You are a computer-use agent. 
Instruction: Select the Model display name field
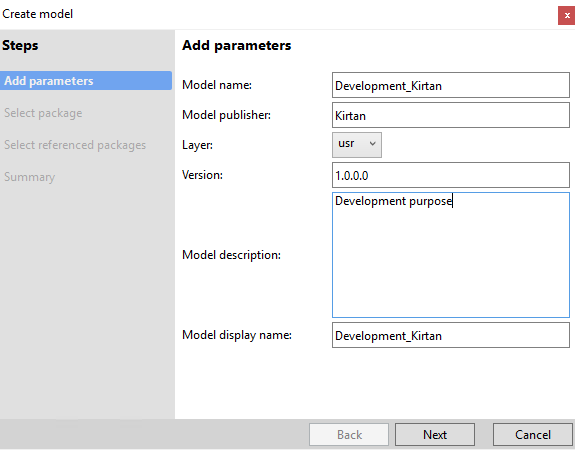coord(451,335)
